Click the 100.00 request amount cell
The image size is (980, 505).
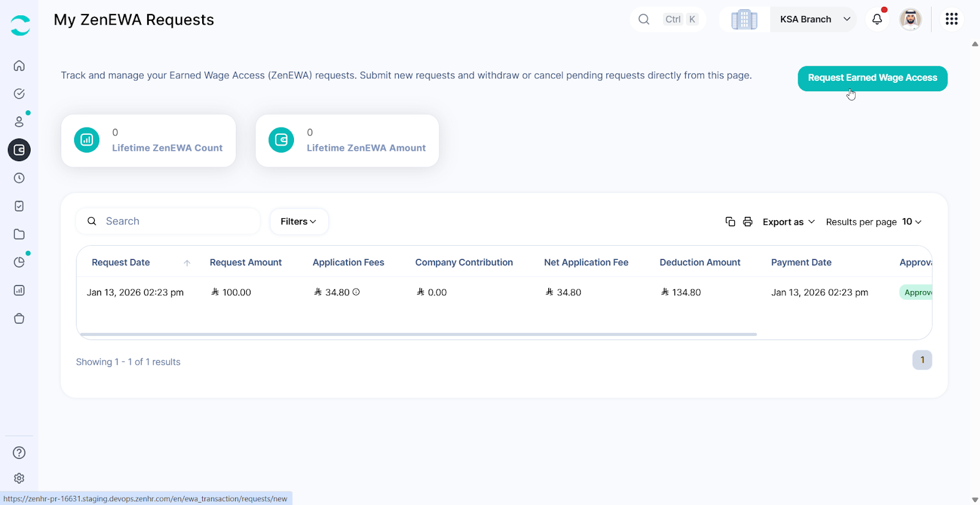tap(231, 292)
